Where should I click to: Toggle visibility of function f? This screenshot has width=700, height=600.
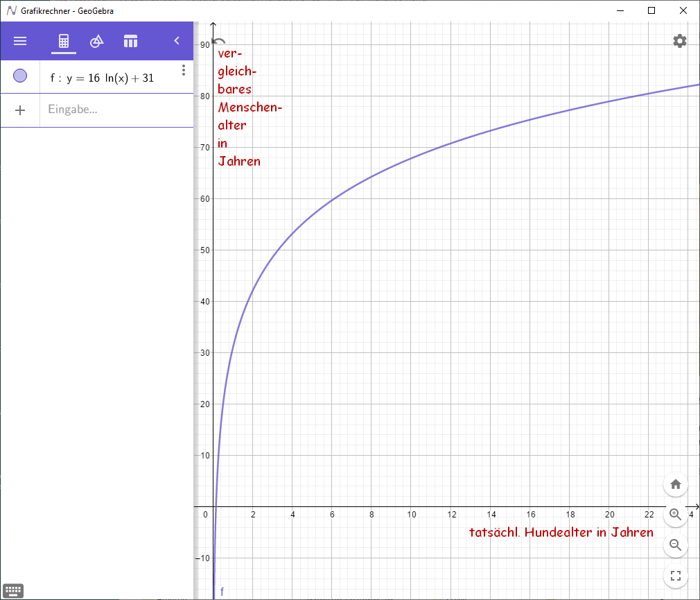click(20, 76)
